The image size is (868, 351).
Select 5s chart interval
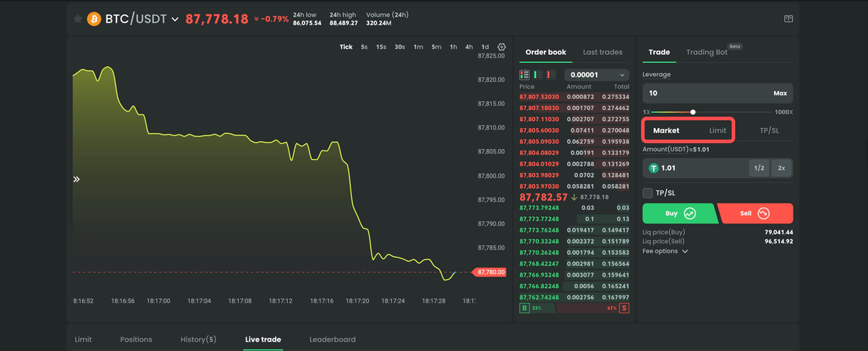tap(364, 47)
